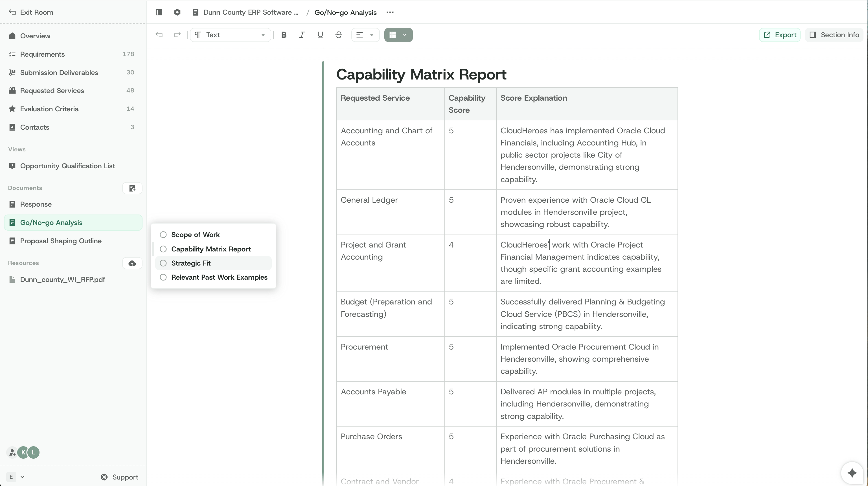Image resolution: width=868 pixels, height=486 pixels.
Task: Click the Exit Room arrow icon
Action: click(x=12, y=12)
